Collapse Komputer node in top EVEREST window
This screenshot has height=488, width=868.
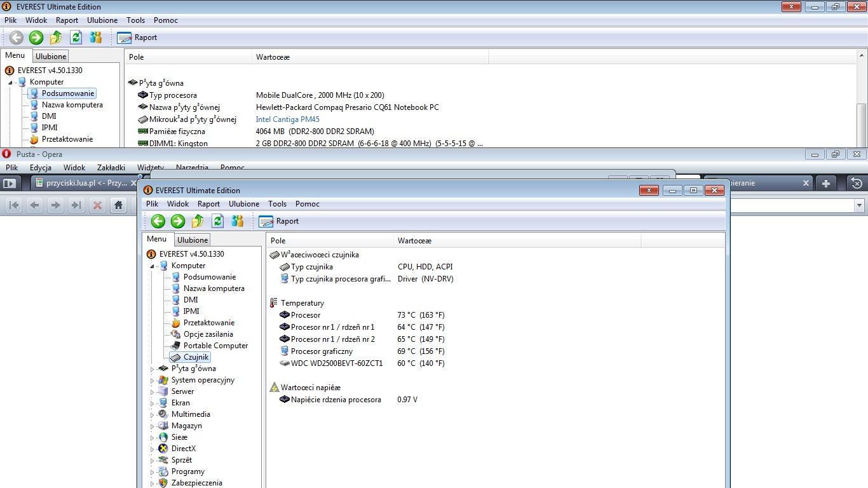11,83
